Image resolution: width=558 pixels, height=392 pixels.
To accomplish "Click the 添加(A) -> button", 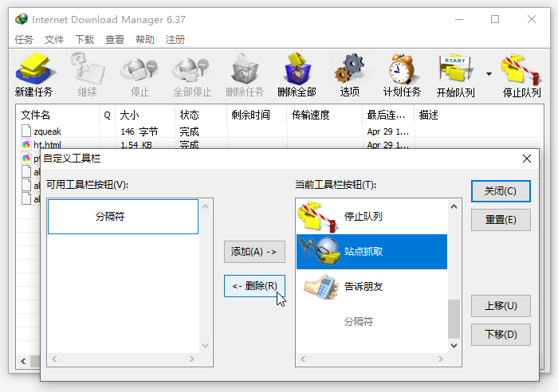I will (x=254, y=252).
